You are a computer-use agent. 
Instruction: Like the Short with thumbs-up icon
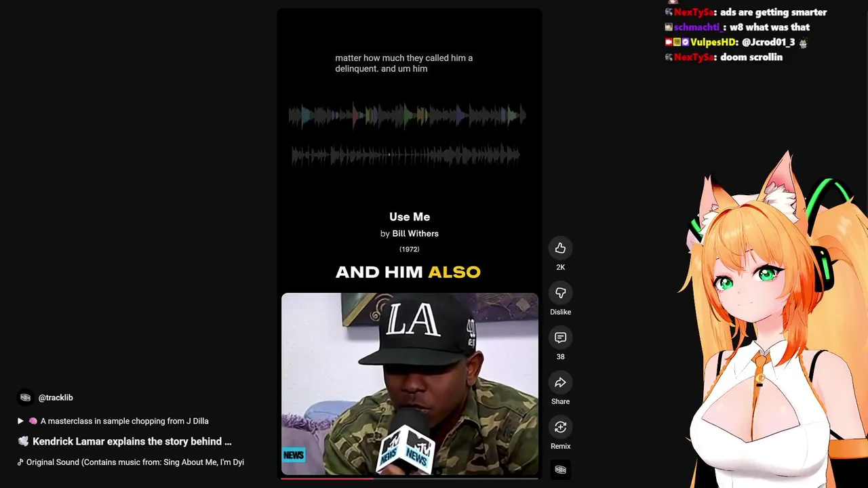(x=560, y=248)
